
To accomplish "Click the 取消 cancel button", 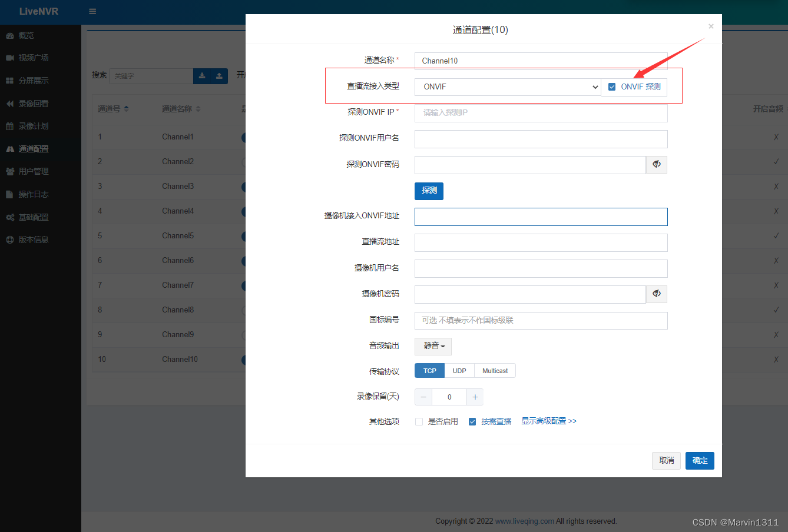I will pos(667,461).
